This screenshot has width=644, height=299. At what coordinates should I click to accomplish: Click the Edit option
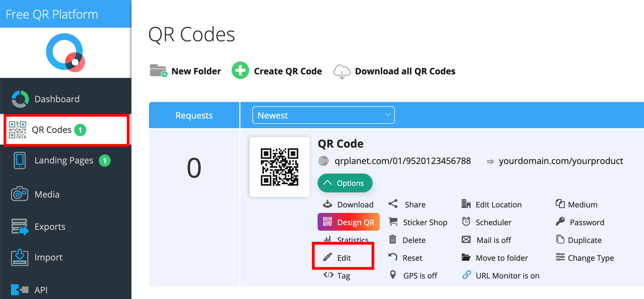pos(344,258)
